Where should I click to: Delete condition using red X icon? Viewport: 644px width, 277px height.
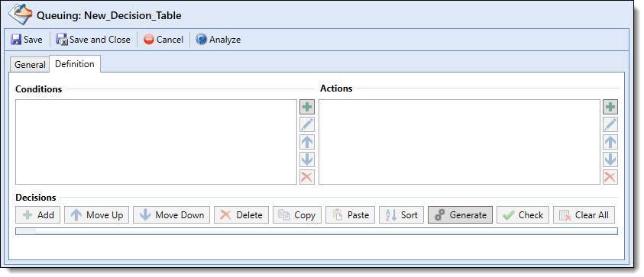point(307,177)
